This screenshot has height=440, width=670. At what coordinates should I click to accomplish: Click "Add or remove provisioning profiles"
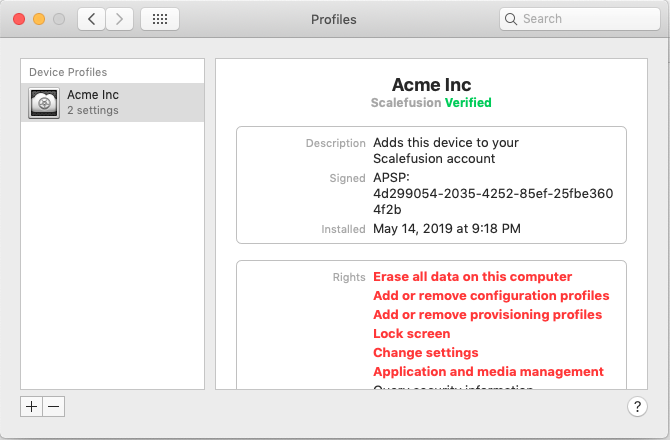click(x=487, y=314)
